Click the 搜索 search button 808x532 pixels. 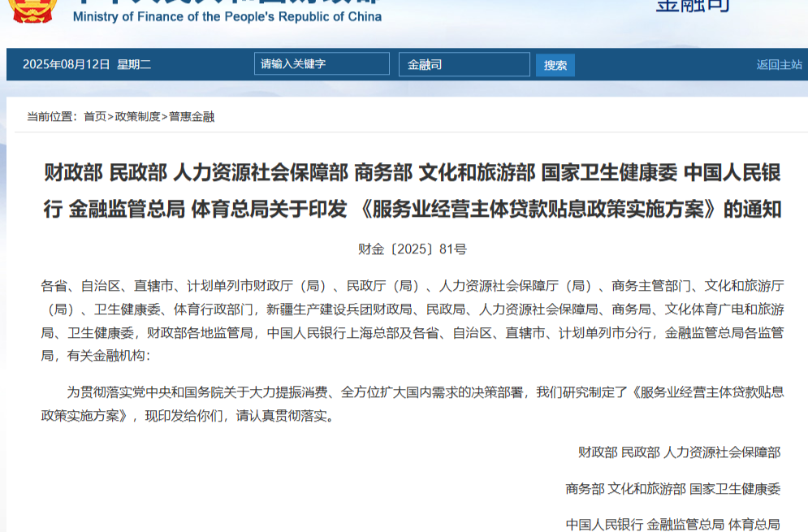[x=555, y=65]
